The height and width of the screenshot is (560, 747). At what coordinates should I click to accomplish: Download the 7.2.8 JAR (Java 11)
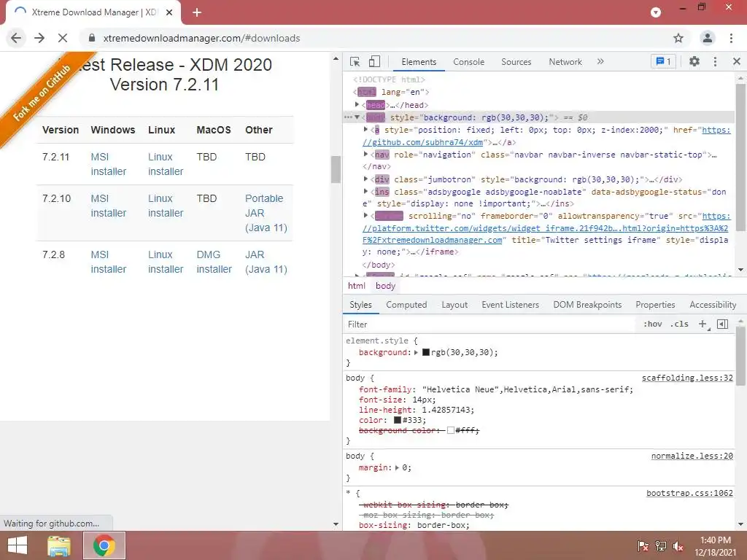coord(266,262)
